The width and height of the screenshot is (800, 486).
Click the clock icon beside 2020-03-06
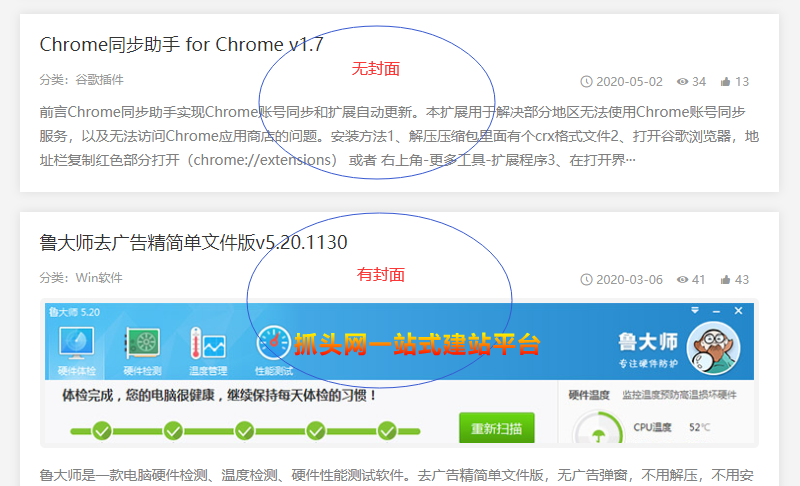[x=586, y=279]
